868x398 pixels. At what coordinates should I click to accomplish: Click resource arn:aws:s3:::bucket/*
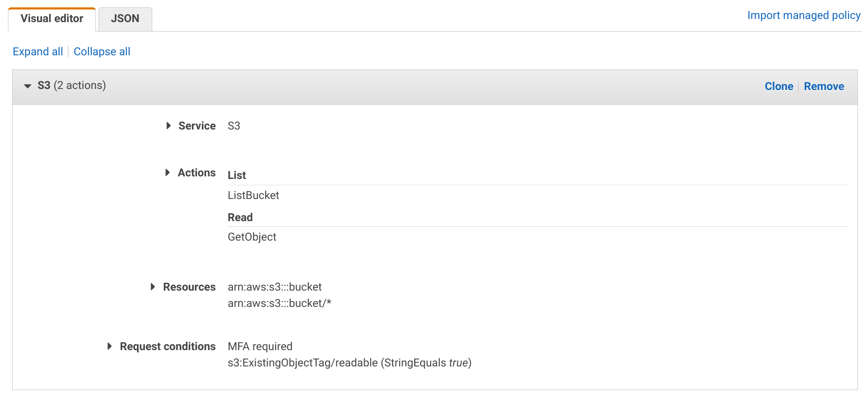tap(279, 303)
